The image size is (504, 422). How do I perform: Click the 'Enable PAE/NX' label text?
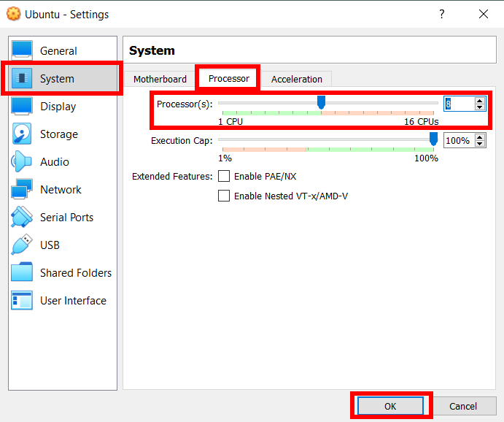click(265, 176)
